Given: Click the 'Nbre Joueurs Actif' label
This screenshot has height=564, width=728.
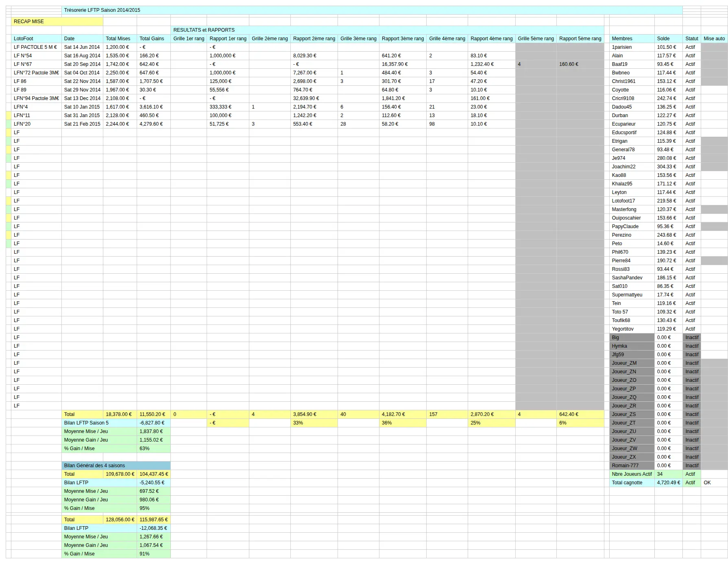Looking at the screenshot, I should (x=632, y=474).
